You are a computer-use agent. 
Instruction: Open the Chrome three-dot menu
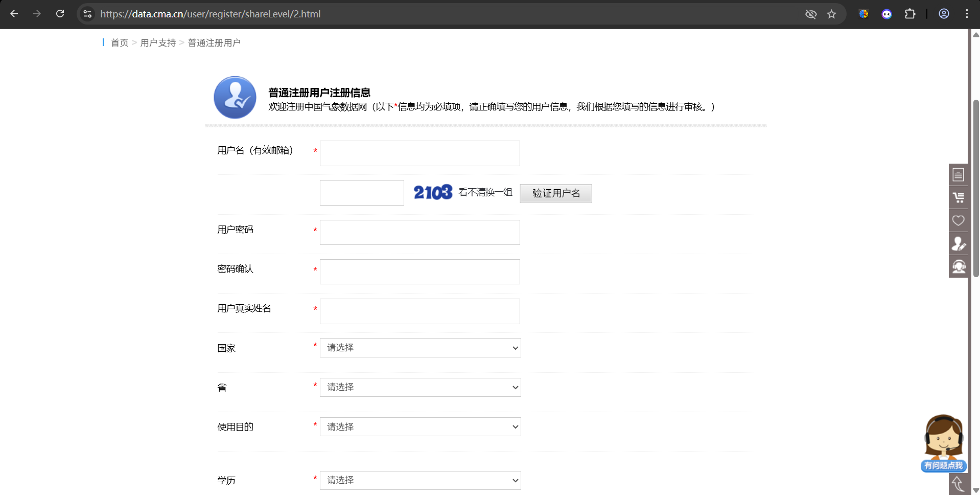[x=967, y=14]
